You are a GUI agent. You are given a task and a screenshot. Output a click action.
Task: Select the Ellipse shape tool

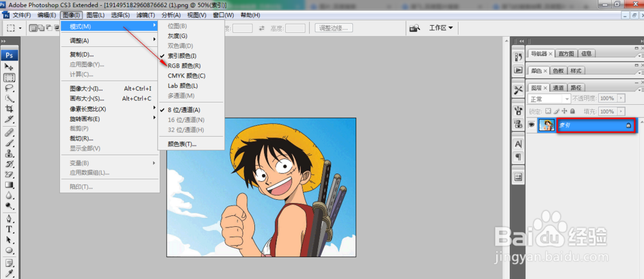[x=10, y=251]
